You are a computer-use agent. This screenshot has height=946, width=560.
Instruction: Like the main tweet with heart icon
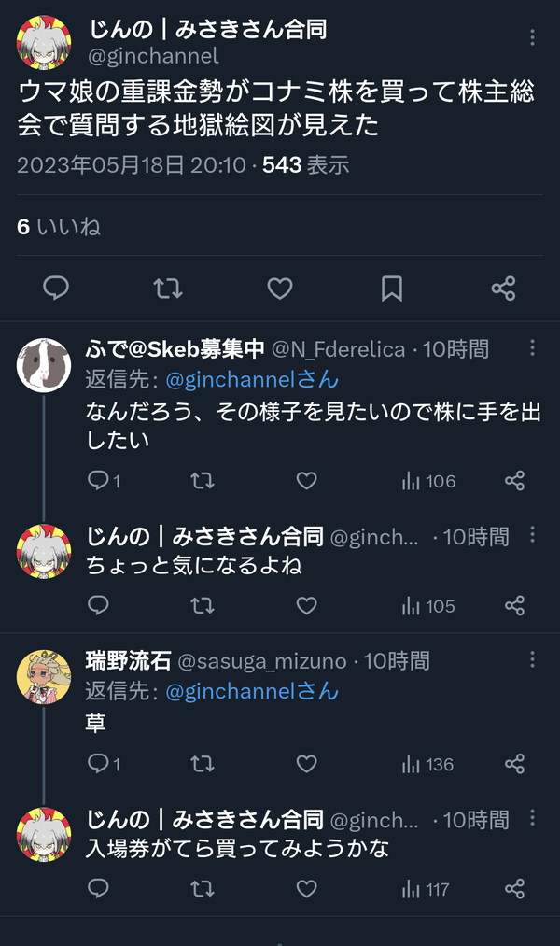(x=280, y=289)
